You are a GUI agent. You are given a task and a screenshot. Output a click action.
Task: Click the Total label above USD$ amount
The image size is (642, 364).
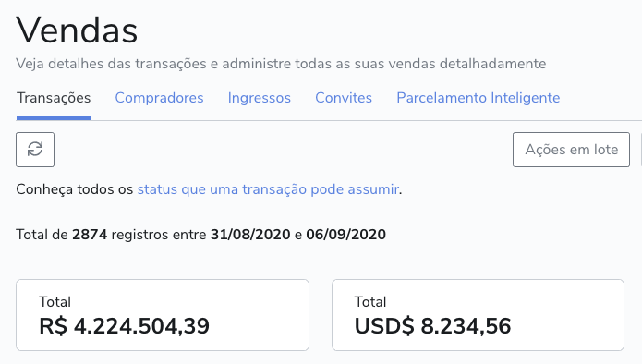[x=370, y=302]
